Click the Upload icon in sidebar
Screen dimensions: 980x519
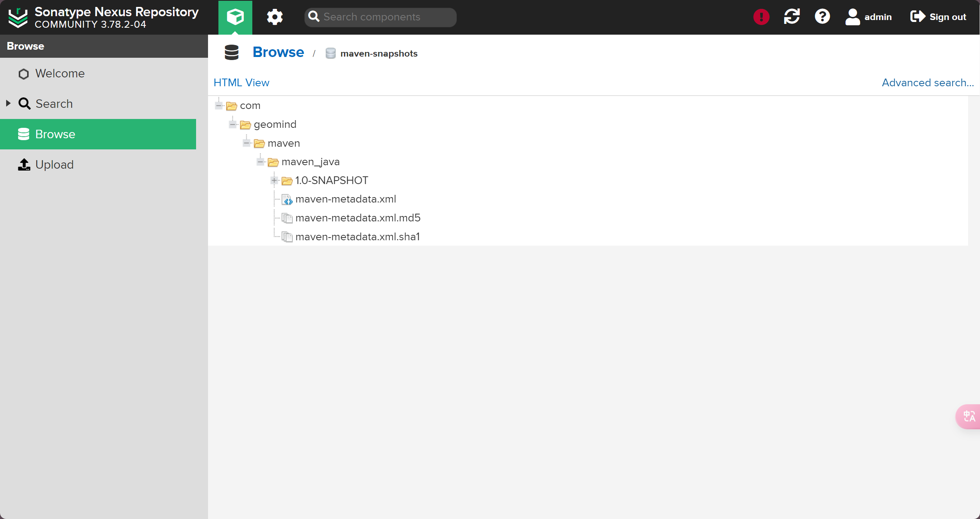(24, 164)
